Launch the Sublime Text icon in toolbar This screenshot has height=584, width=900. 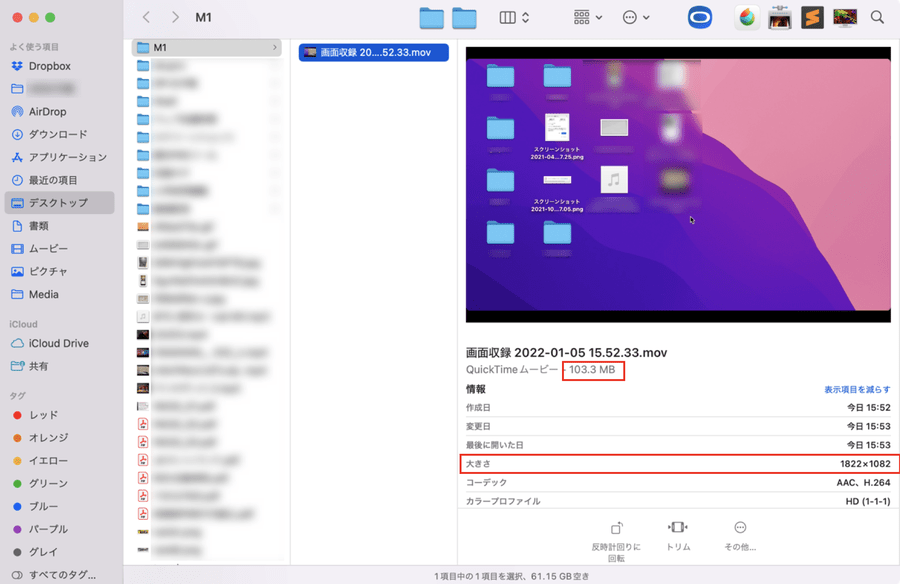coord(812,18)
